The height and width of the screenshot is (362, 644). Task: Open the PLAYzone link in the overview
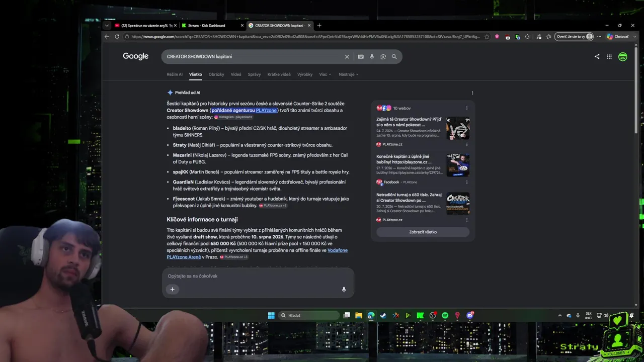266,110
